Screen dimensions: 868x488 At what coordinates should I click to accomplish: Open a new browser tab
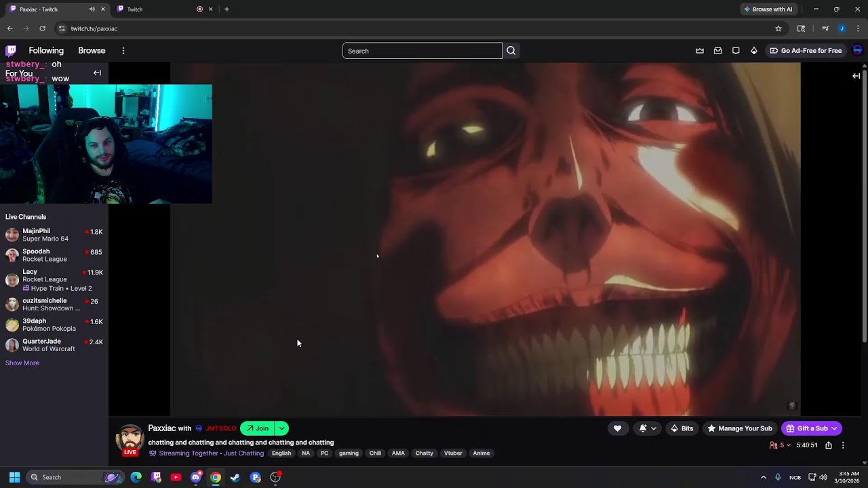coord(226,9)
